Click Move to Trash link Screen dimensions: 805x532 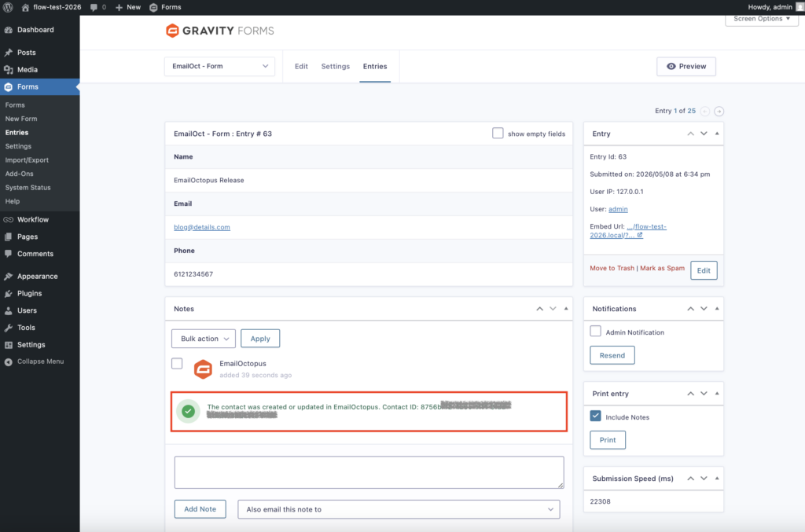pos(612,268)
